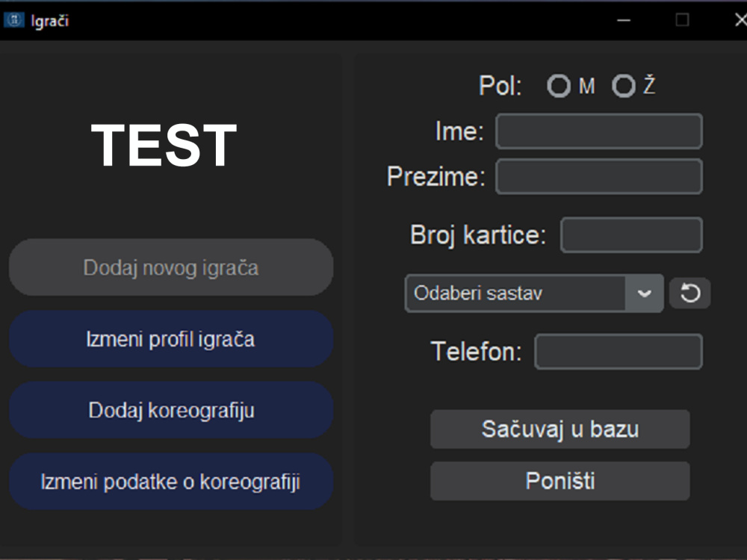Select the Broj kartice input box

(x=632, y=234)
